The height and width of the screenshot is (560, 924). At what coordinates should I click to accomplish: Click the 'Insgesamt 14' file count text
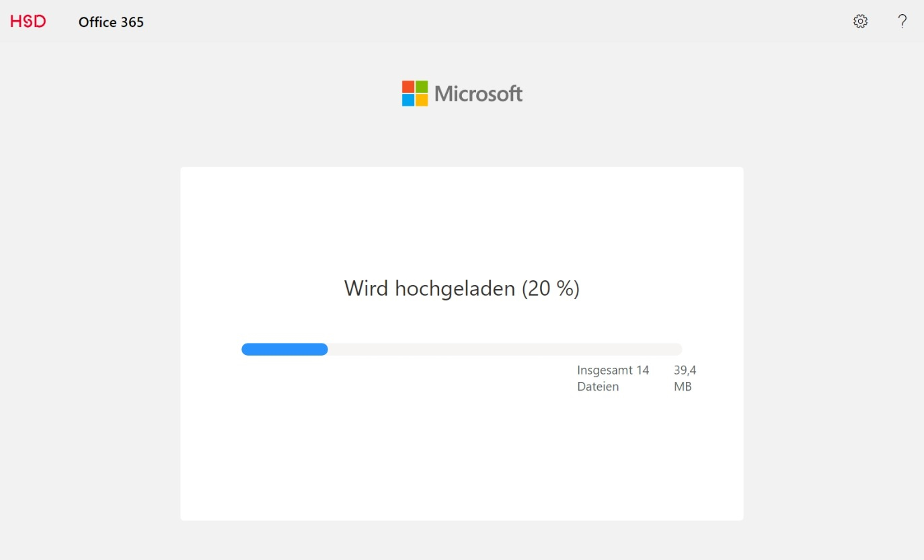613,370
